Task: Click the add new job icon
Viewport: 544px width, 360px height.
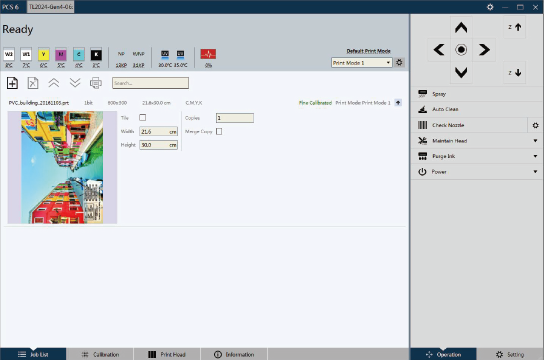Action: [12, 83]
